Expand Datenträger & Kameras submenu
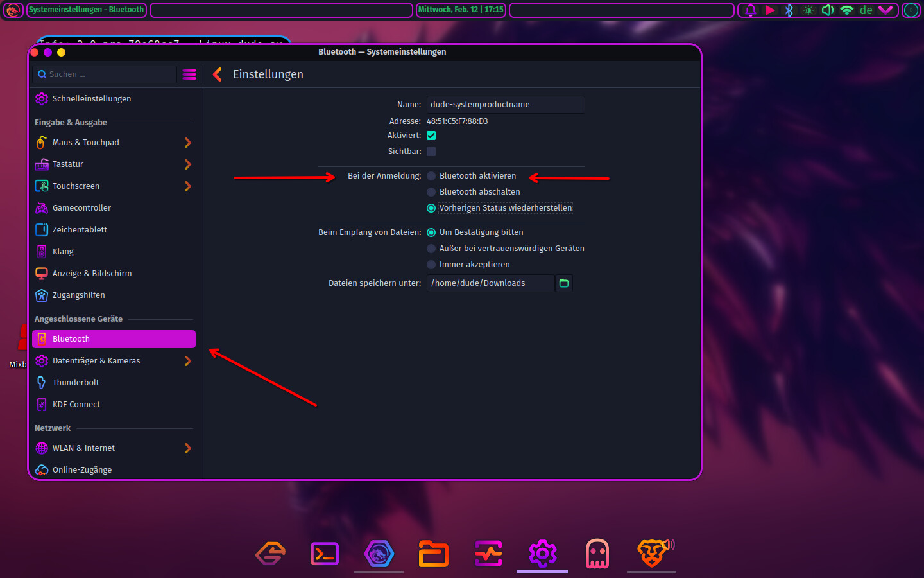924x578 pixels. pyautogui.click(x=188, y=361)
